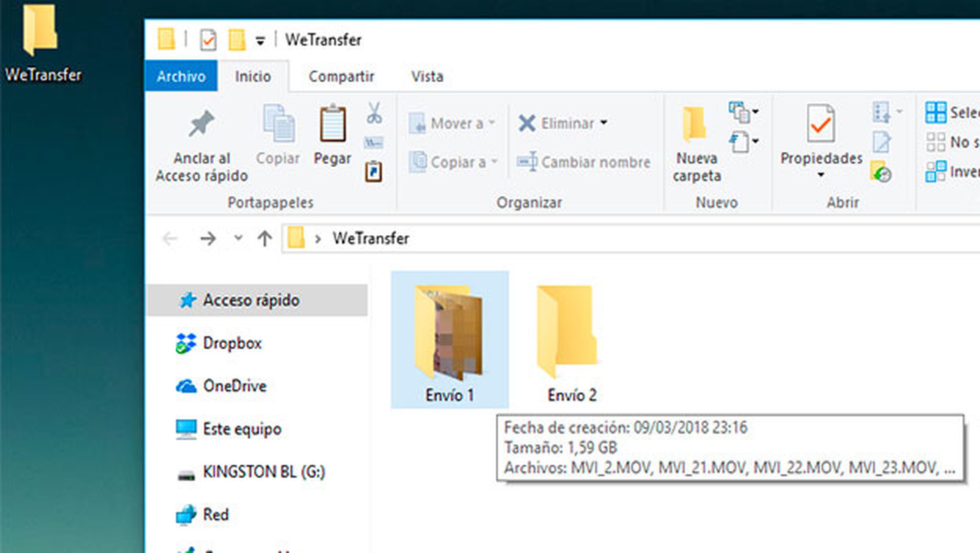Click Seleccionar todo icon
This screenshot has width=980, height=553.
coord(936,112)
